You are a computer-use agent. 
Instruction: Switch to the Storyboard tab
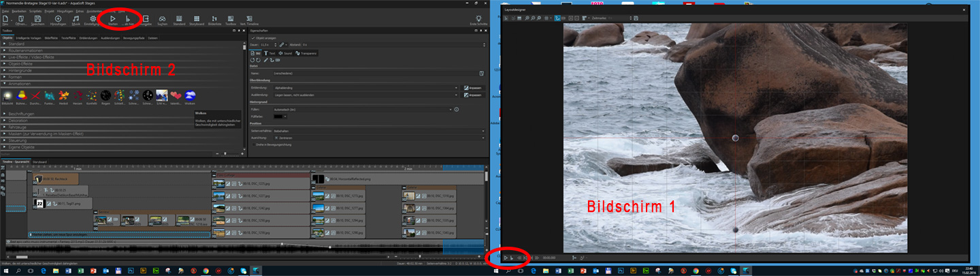click(x=39, y=162)
